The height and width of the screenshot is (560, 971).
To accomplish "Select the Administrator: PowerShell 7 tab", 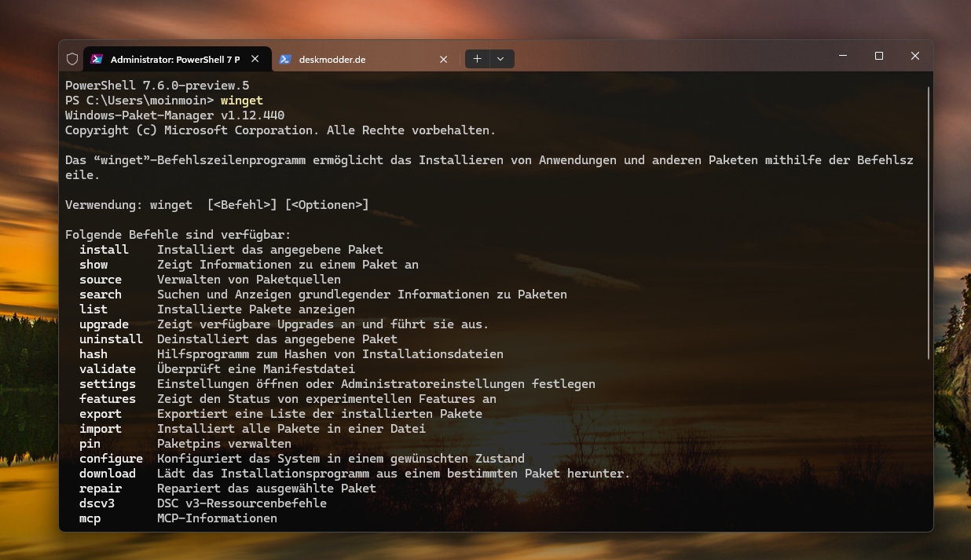I will click(x=174, y=60).
